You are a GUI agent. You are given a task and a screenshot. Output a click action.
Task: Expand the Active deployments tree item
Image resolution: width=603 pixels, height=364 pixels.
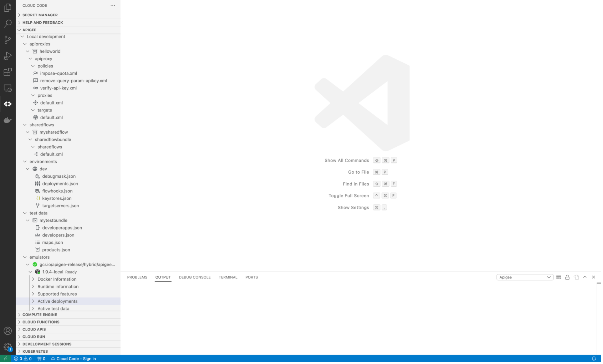[34, 301]
